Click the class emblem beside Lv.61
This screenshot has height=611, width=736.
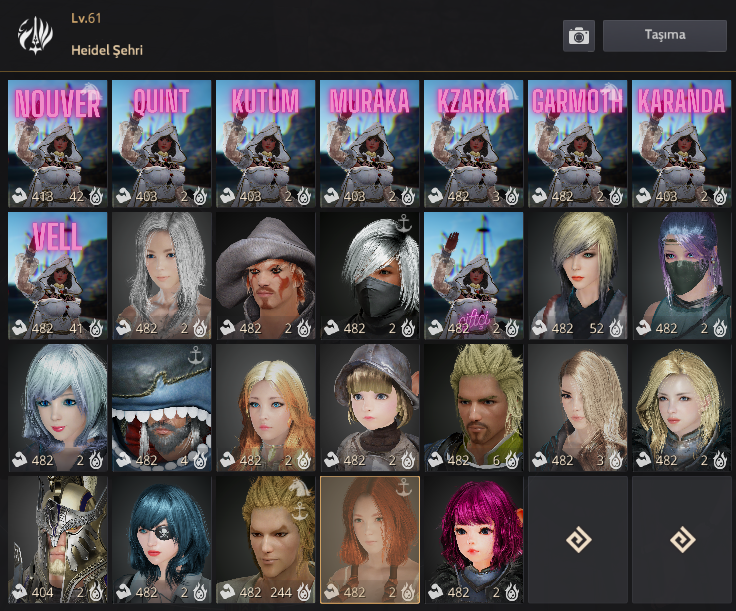[35, 35]
